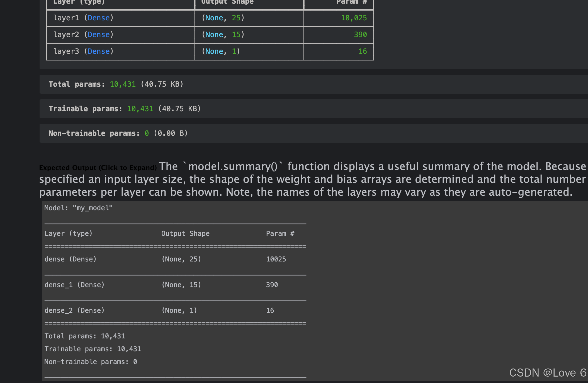Click the 'Trainable params: 10,431 (40.75 KB)' line
Screen dimensions: 588x383
point(125,109)
